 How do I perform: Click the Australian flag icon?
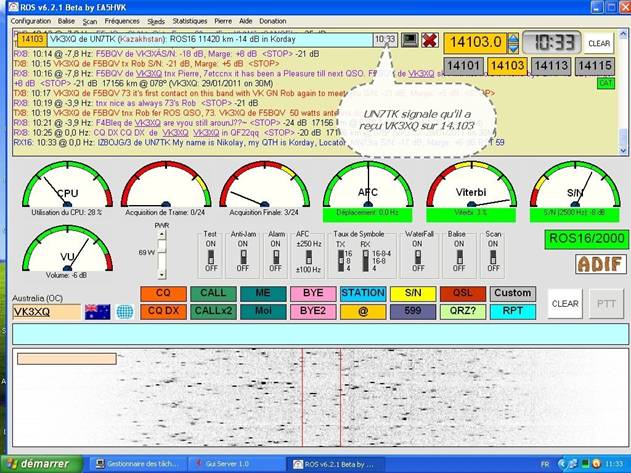tap(98, 312)
